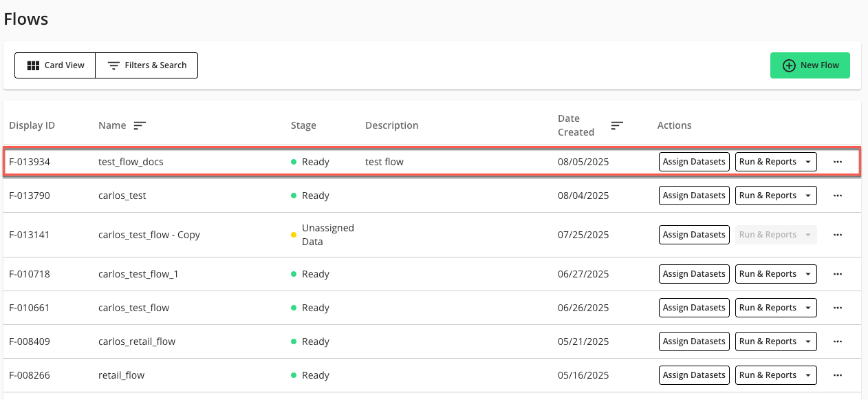
Task: Click the ellipsis actions icon for retail_flow
Action: coord(838,375)
